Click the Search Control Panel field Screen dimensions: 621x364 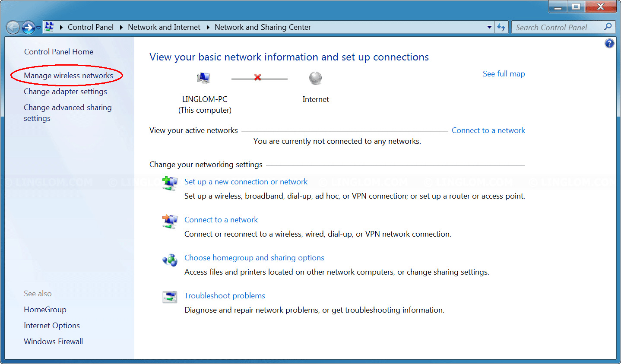tap(557, 27)
